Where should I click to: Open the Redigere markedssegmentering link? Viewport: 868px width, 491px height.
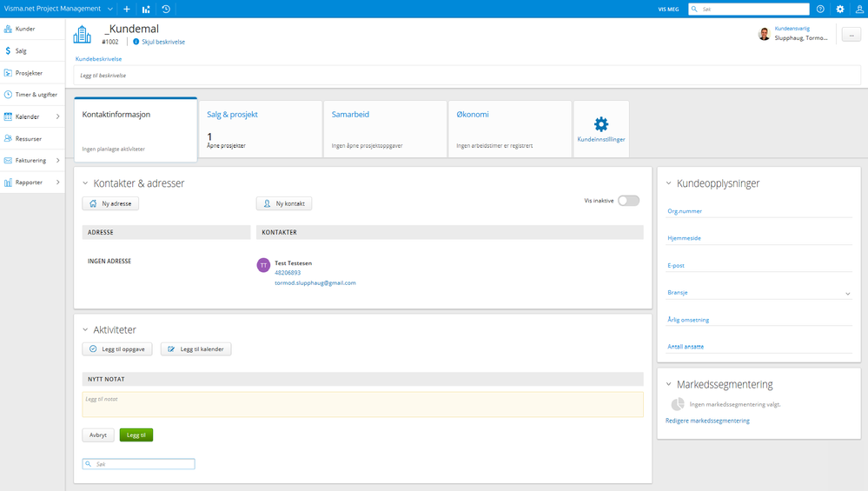point(707,421)
